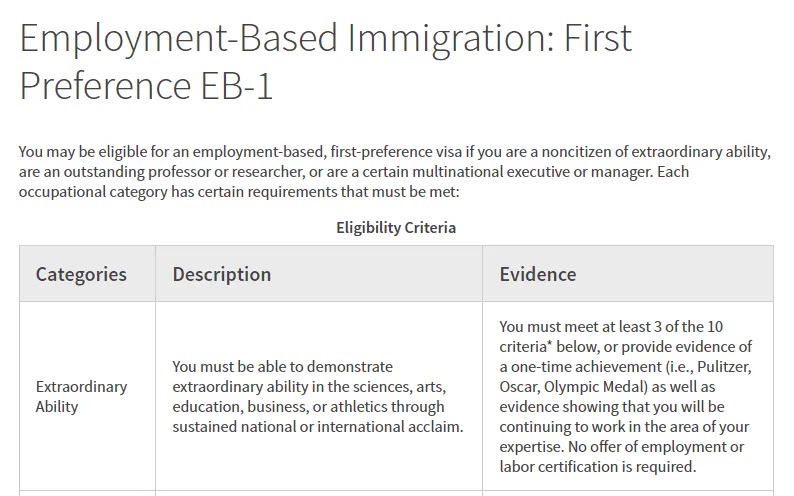The width and height of the screenshot is (794, 496).
Task: Click 'sustained national or international acclaim' text
Action: pyautogui.click(x=317, y=427)
